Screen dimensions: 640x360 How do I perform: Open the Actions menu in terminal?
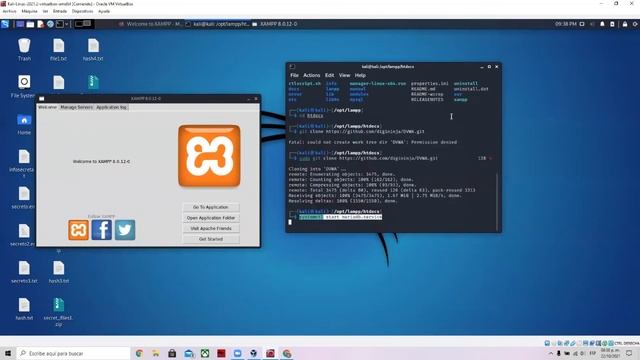click(x=311, y=76)
